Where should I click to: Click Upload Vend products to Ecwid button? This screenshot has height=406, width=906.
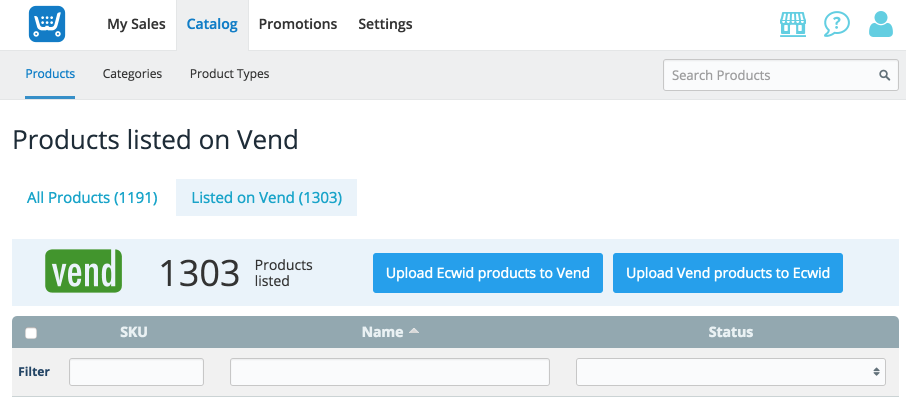(728, 273)
